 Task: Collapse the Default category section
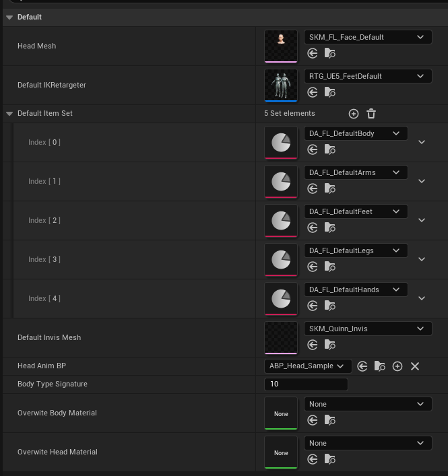tap(9, 18)
